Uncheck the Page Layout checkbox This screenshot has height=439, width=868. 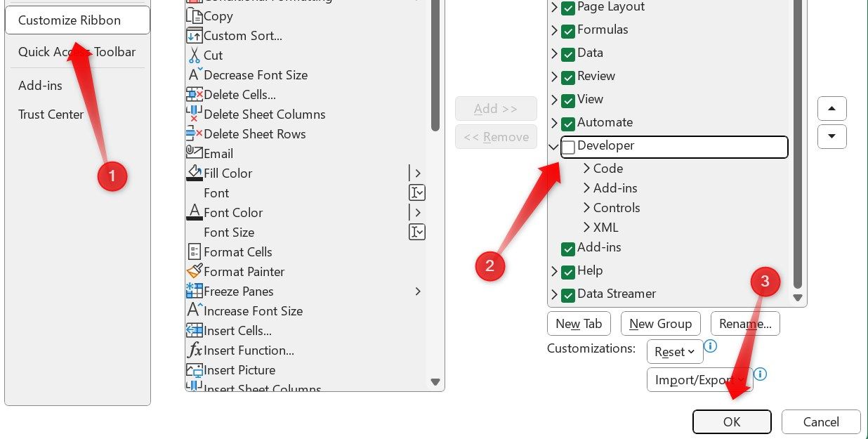tap(568, 8)
